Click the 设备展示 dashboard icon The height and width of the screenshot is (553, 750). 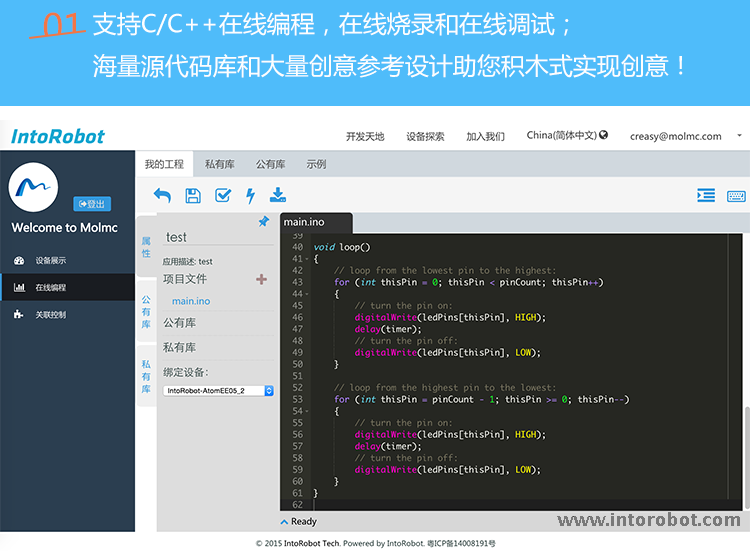pyautogui.click(x=19, y=261)
